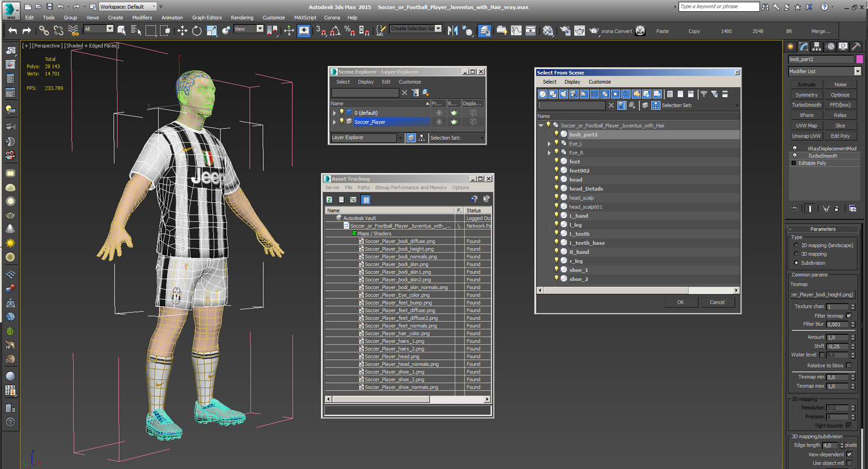The width and height of the screenshot is (868, 469).
Task: Open the Modifiers menu
Action: 142,18
